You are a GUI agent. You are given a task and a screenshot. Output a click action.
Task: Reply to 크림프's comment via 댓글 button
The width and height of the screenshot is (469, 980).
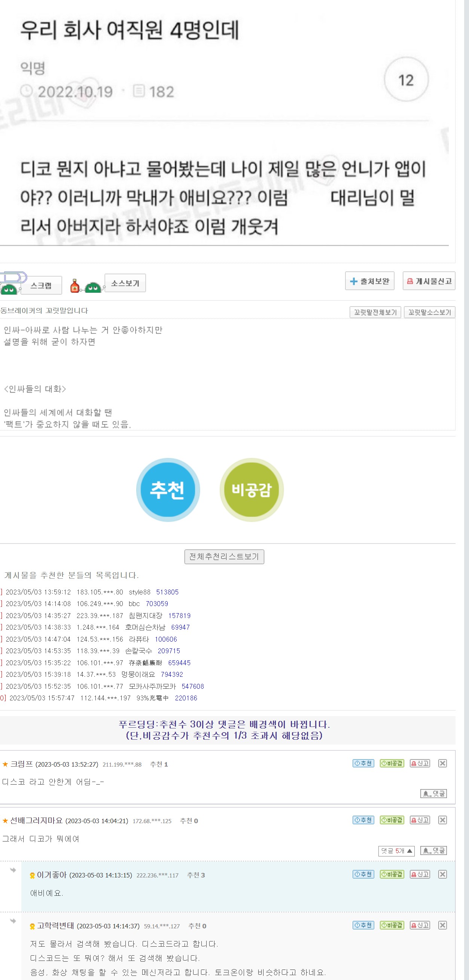(433, 794)
